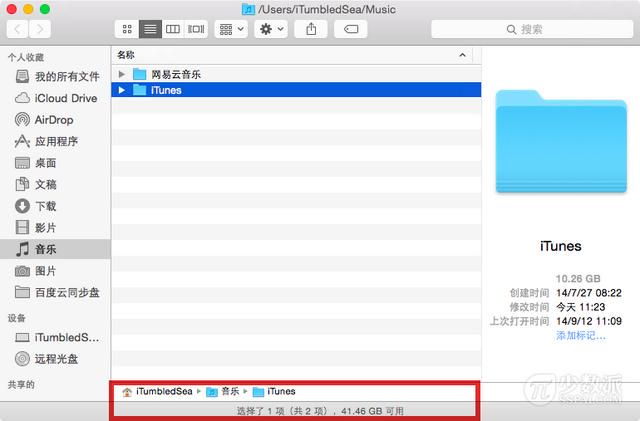Expand the 网易云音乐 folder triangle
This screenshot has width=640, height=421.
(121, 74)
